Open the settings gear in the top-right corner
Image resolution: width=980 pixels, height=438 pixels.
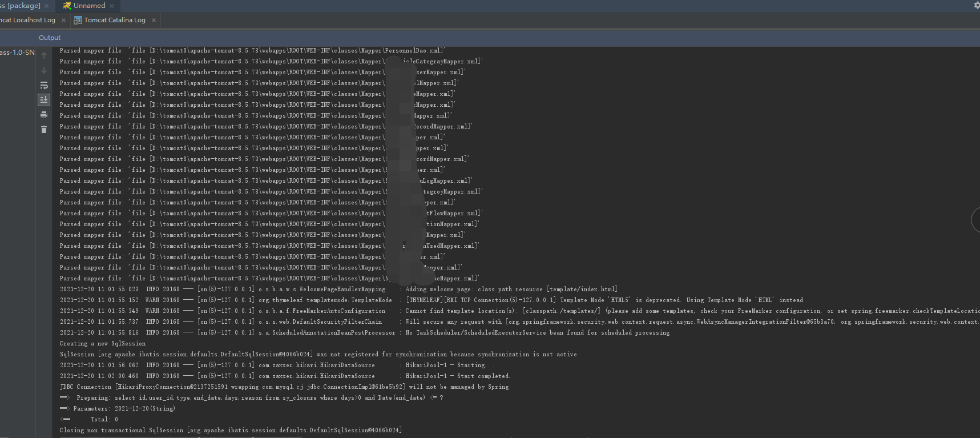[977, 5]
